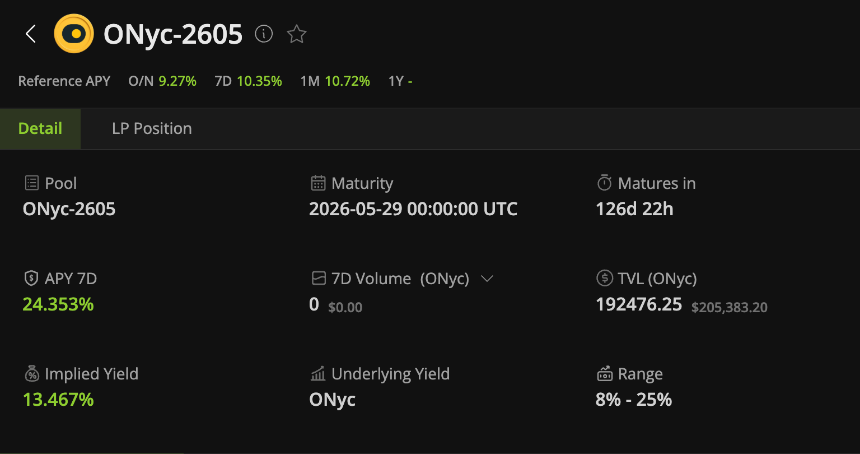
Task: Click the Maturity calendar icon
Action: click(318, 183)
